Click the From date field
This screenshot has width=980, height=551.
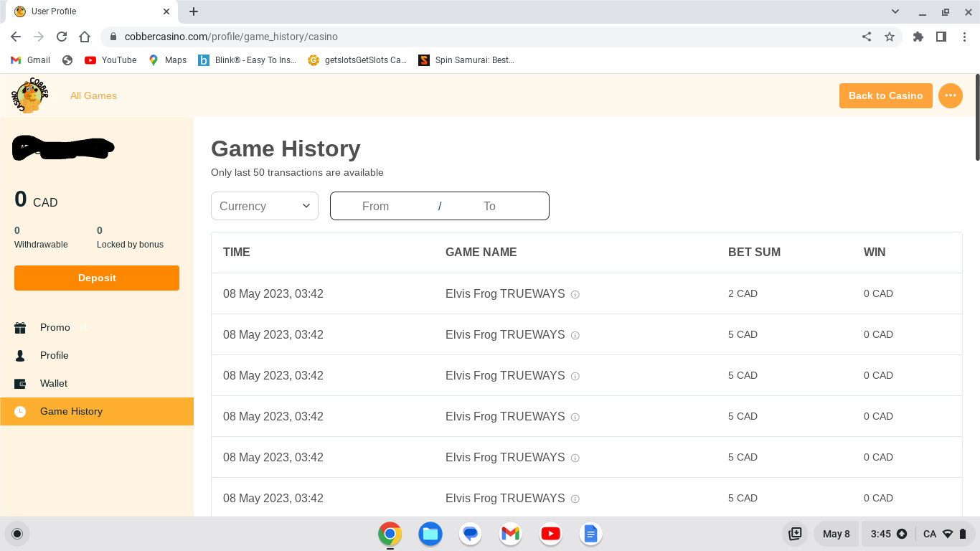pos(375,206)
